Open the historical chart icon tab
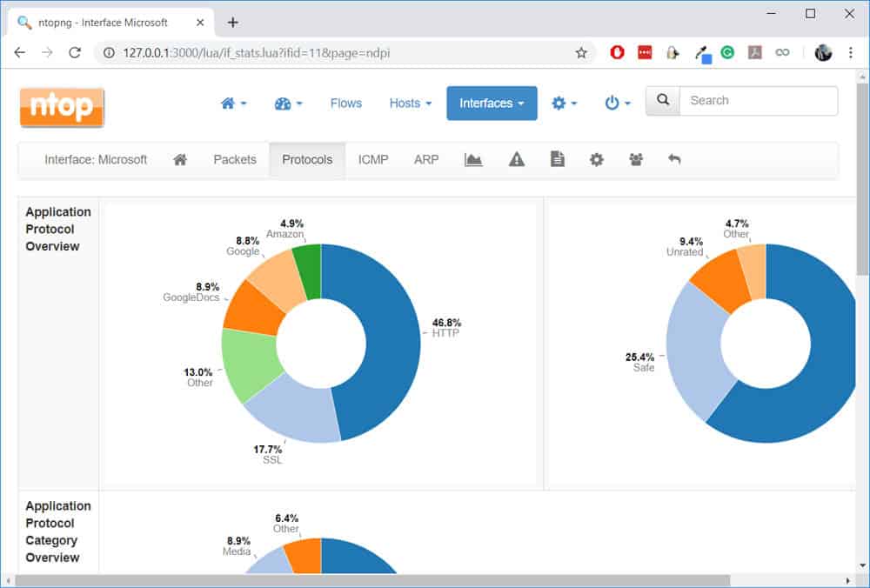 pos(473,160)
